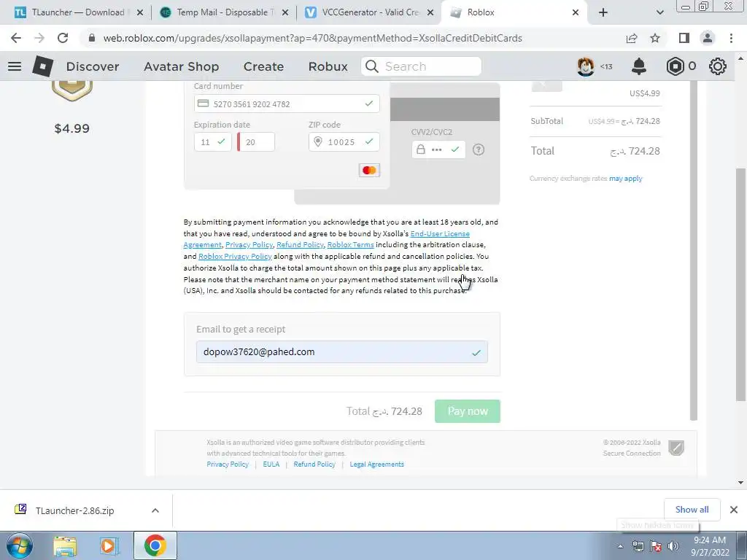Viewport: 747px width, 560px height.
Task: Open Windows Explorer from taskbar
Action: pyautogui.click(x=65, y=545)
